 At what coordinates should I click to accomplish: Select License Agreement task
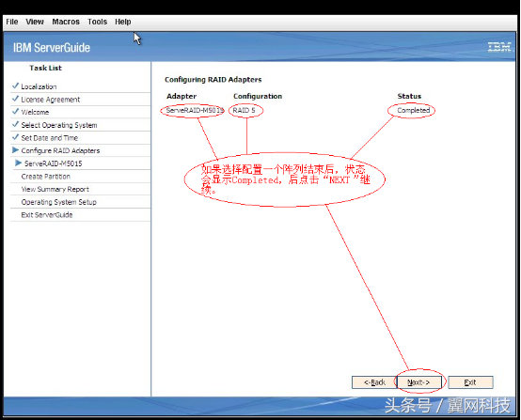click(x=51, y=100)
